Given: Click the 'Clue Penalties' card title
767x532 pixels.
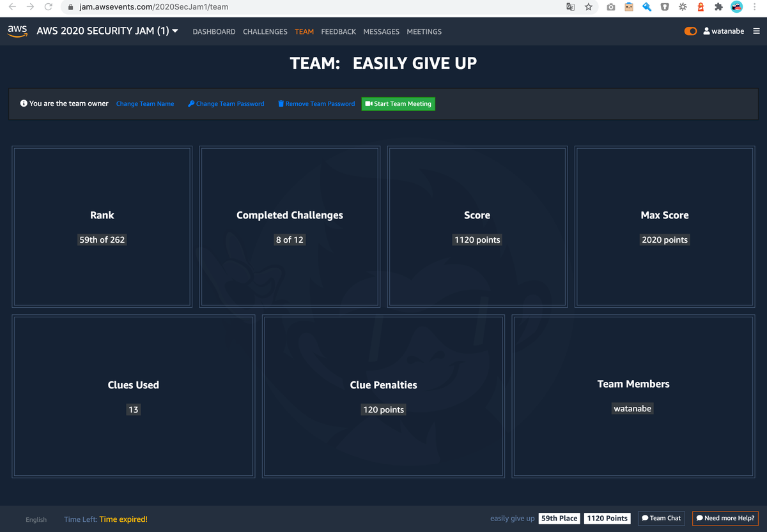Looking at the screenshot, I should point(383,385).
